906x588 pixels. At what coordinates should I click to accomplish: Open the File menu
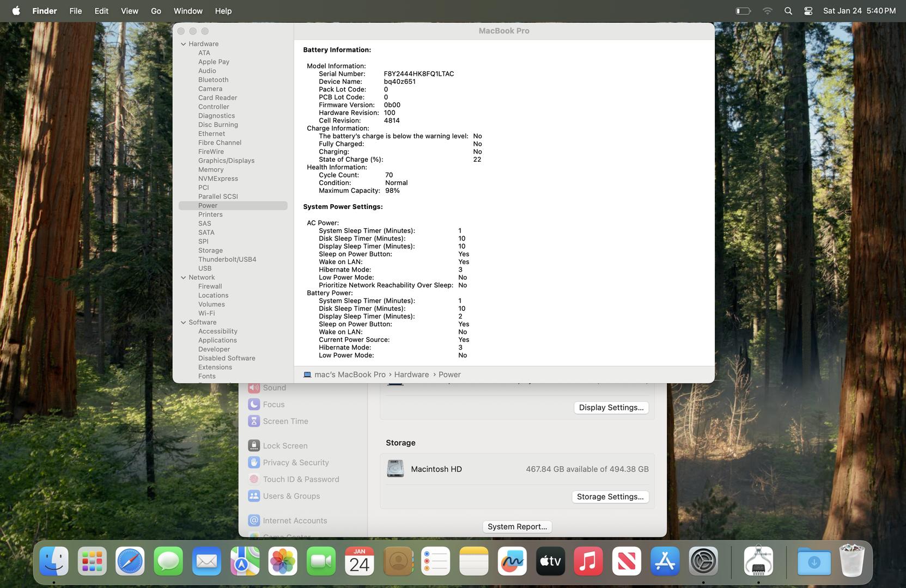point(76,11)
